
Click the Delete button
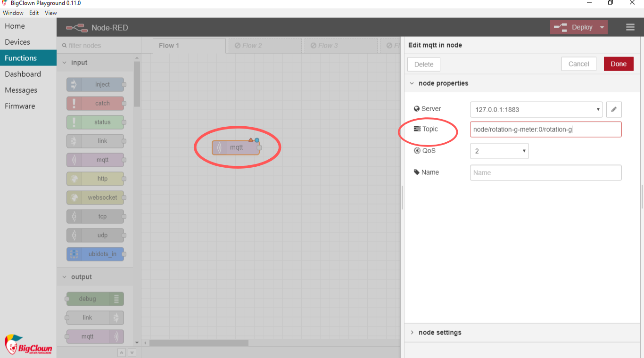pos(424,64)
